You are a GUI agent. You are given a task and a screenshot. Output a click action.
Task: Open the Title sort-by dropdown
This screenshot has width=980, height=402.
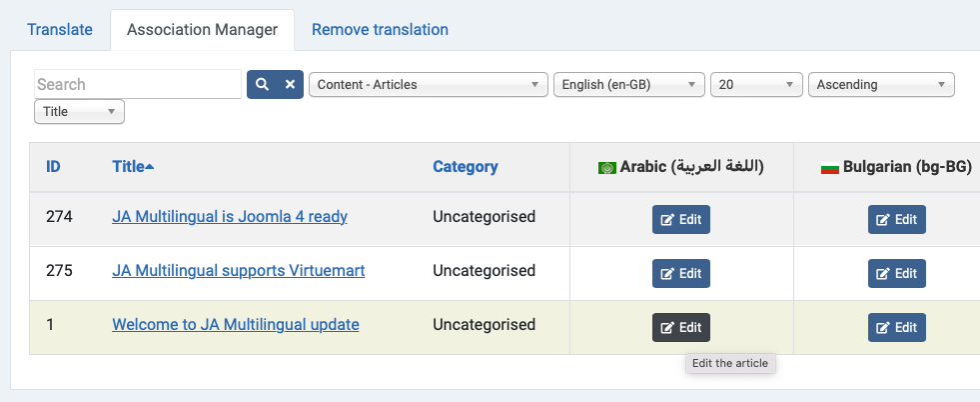(x=79, y=112)
